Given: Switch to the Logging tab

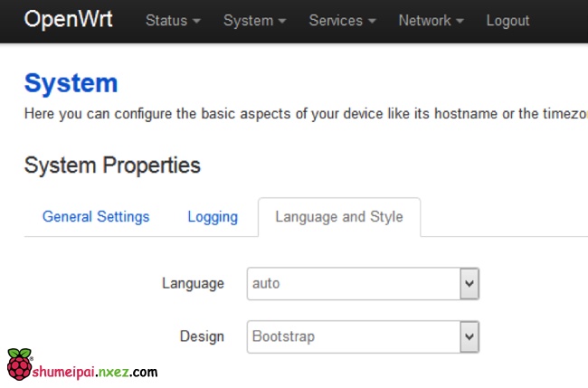Looking at the screenshot, I should tap(213, 217).
